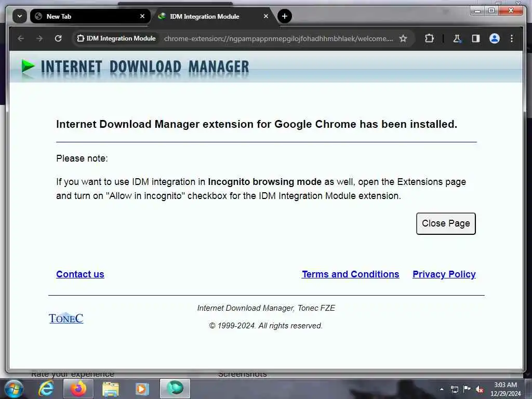The height and width of the screenshot is (399, 532).
Task: Open the Windows Start orb
Action: [x=14, y=389]
